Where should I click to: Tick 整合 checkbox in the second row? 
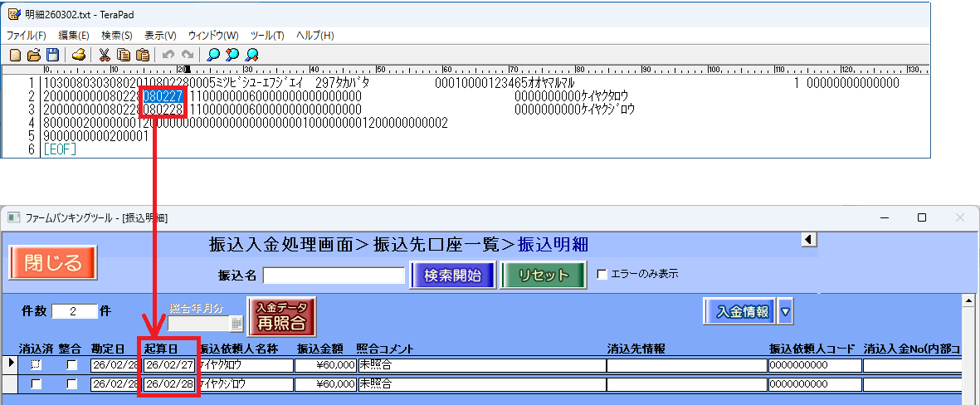pyautogui.click(x=71, y=384)
